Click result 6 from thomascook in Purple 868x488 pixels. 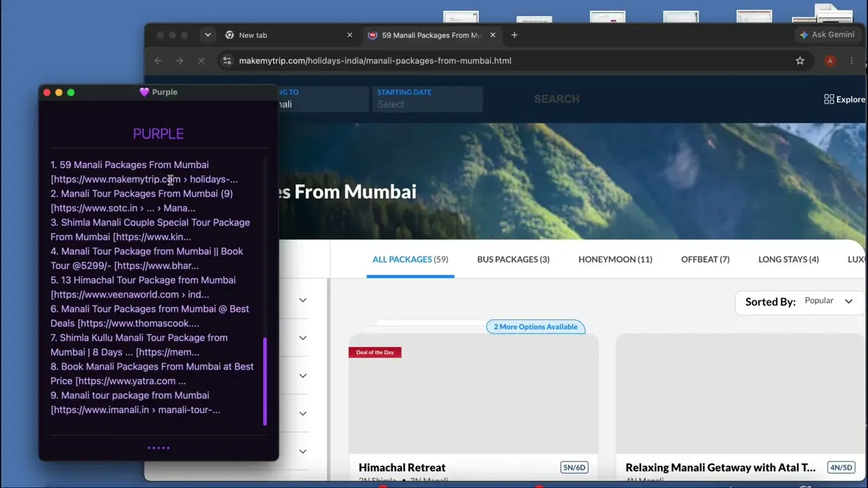click(150, 316)
